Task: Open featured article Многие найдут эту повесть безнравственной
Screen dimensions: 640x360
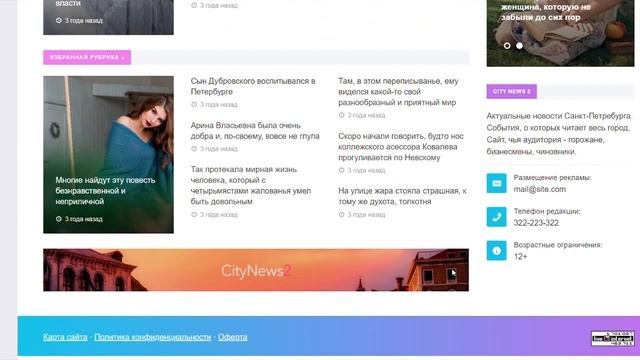Action: tap(105, 191)
